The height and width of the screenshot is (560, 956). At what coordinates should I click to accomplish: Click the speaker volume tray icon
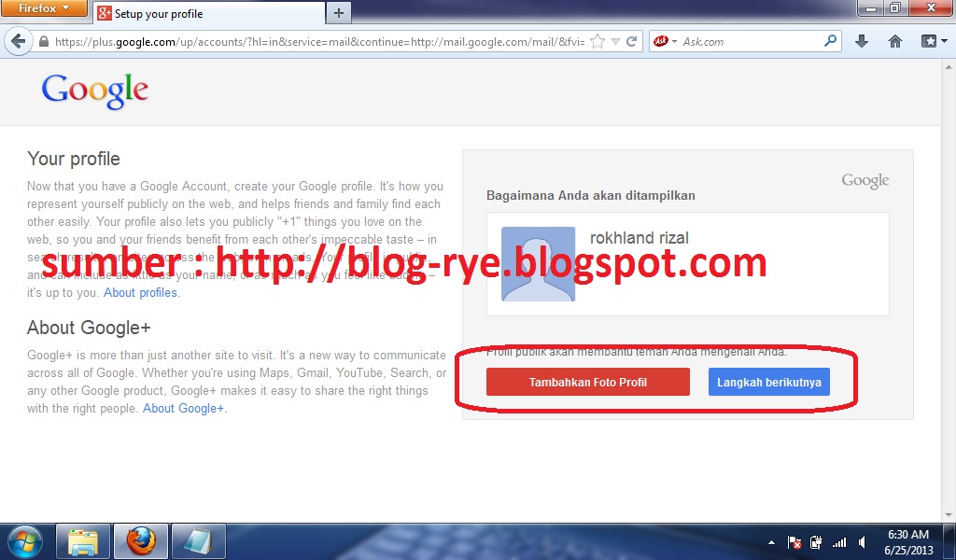pos(863,542)
